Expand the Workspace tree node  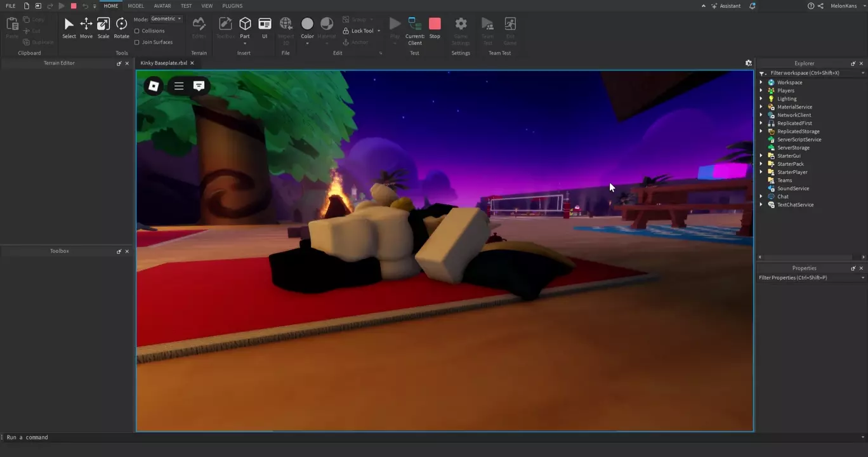761,83
